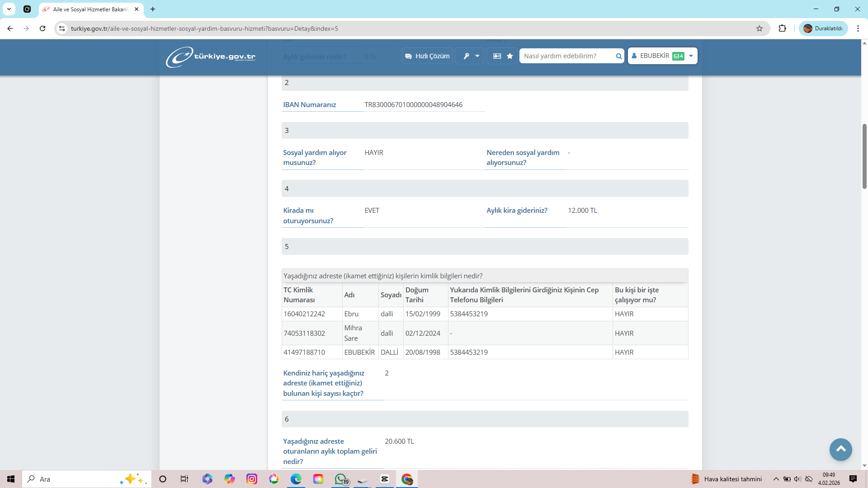Bookmark this page with the star icon
This screenshot has height=488, width=868.
pos(759,28)
